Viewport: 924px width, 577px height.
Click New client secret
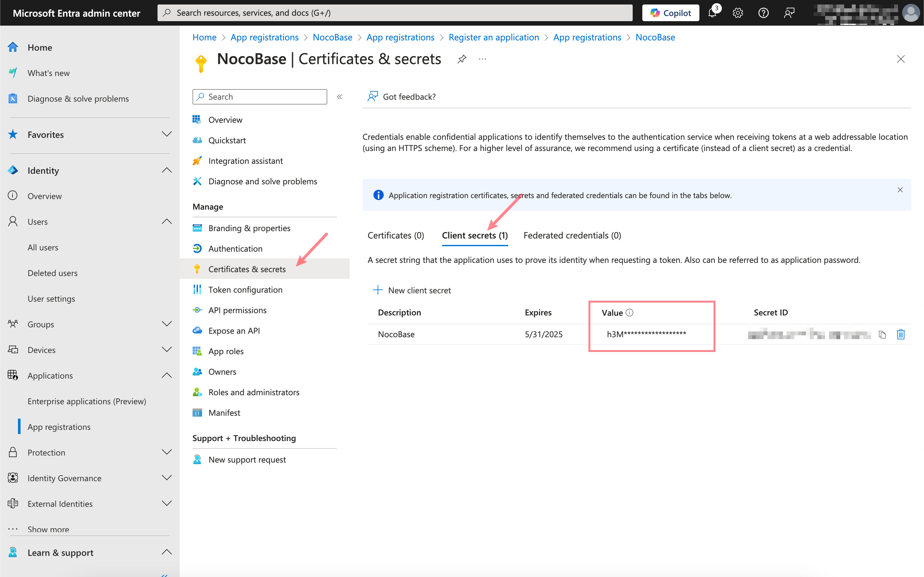point(412,290)
